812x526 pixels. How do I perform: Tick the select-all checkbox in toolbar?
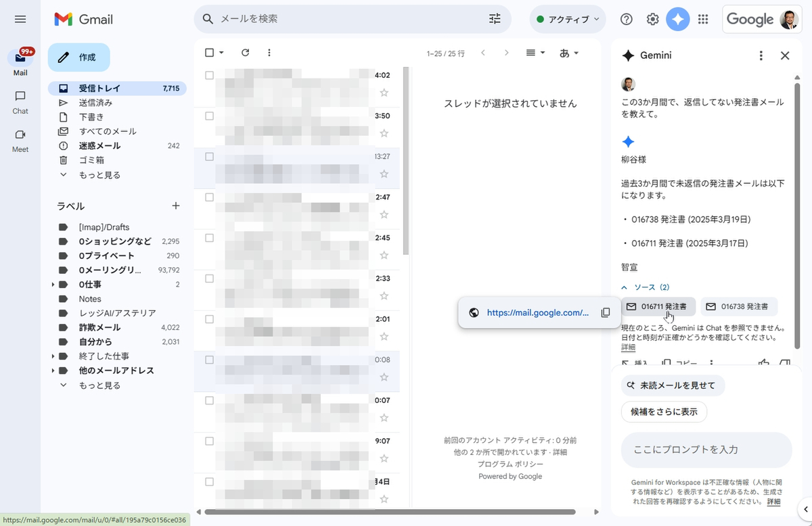coord(209,53)
